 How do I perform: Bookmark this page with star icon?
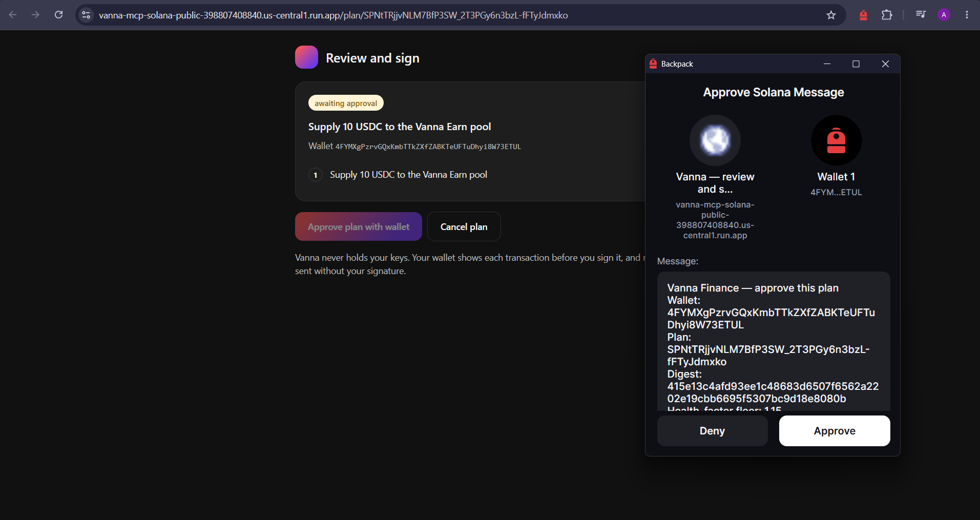click(x=831, y=15)
